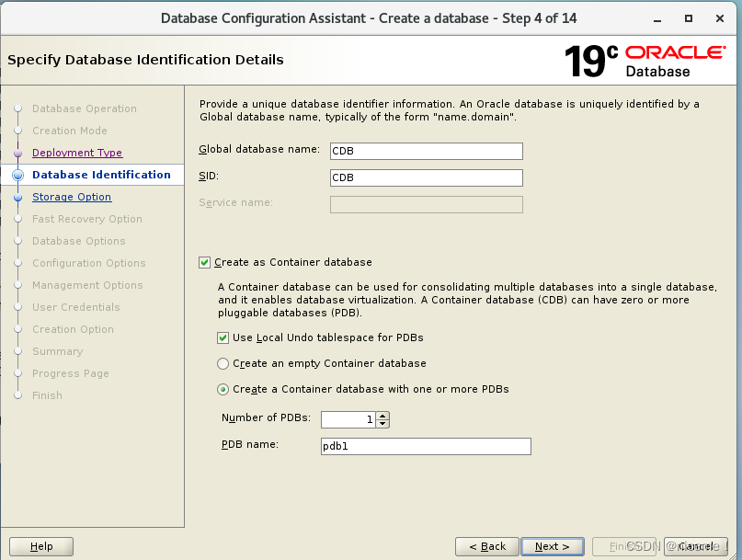Screen dimensions: 742x560
Task: Decrease the Number of PDBs spinner
Action: coord(382,423)
